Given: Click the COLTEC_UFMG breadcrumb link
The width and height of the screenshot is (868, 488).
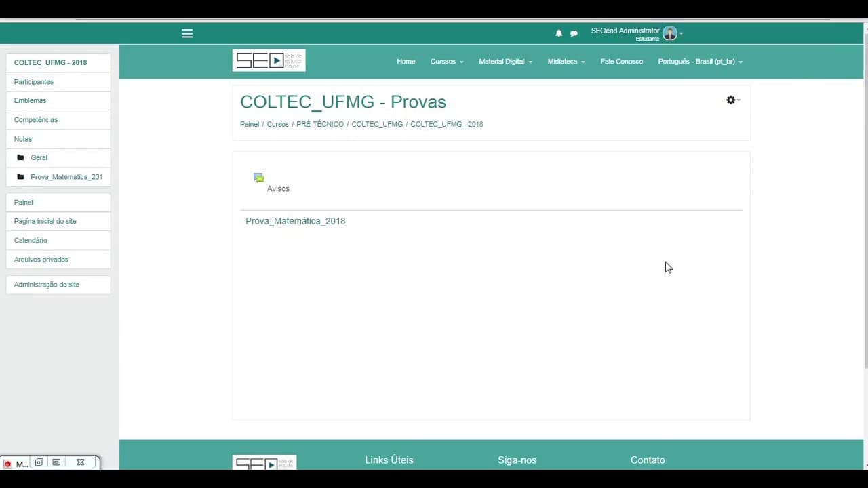Looking at the screenshot, I should 377,124.
